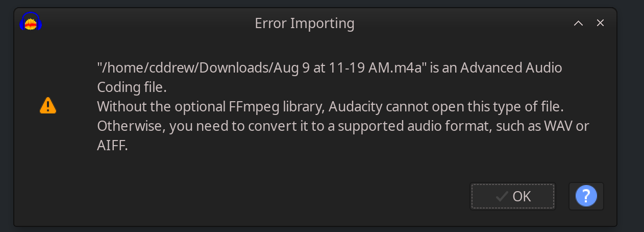
Task: Click the "Coding file." line of the message
Action: 132,87
